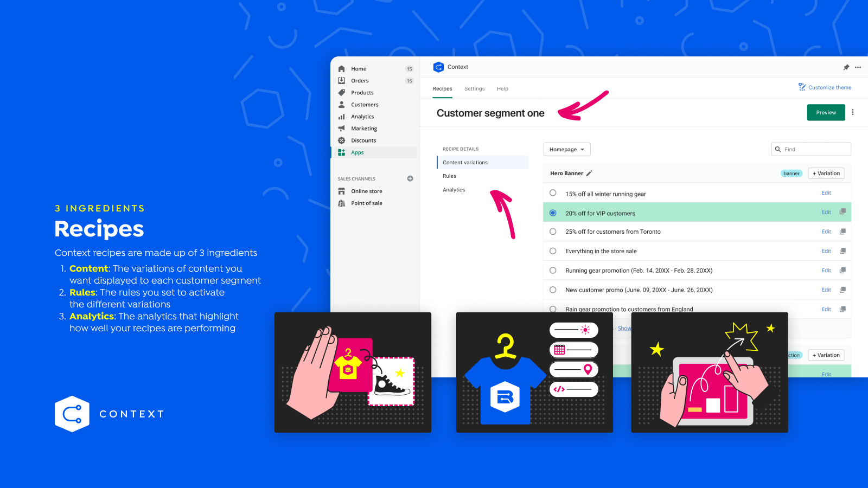Click the Marketing megaphone icon
The width and height of the screenshot is (868, 488).
341,128
